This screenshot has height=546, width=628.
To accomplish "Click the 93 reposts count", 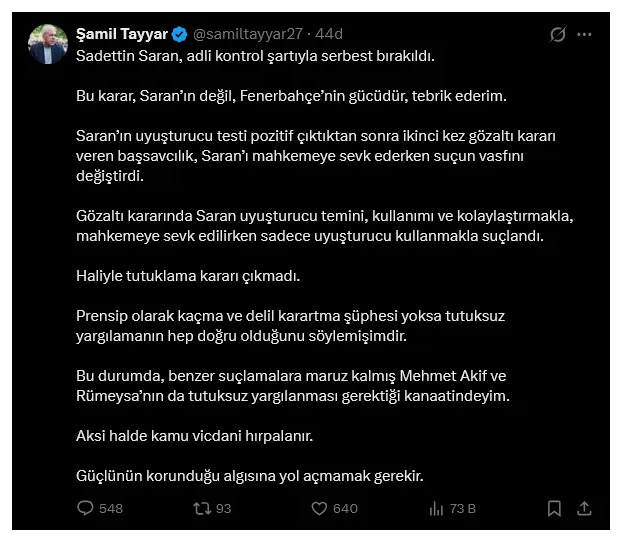I will 224,508.
